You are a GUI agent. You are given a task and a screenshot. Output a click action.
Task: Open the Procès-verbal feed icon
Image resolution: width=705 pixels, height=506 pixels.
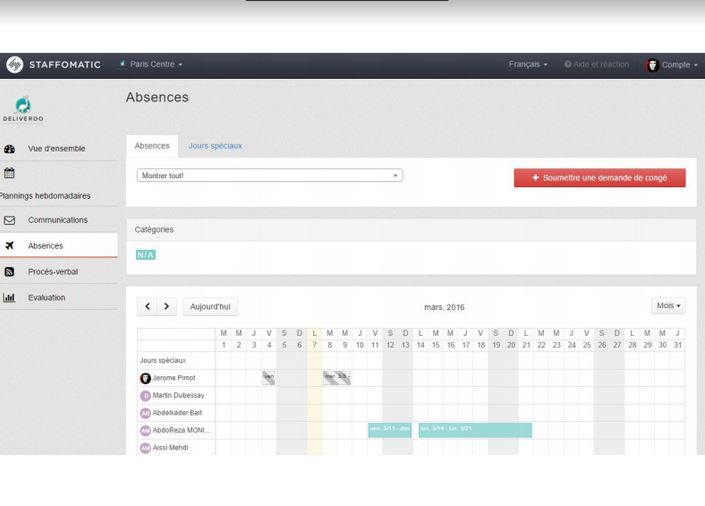point(10,272)
